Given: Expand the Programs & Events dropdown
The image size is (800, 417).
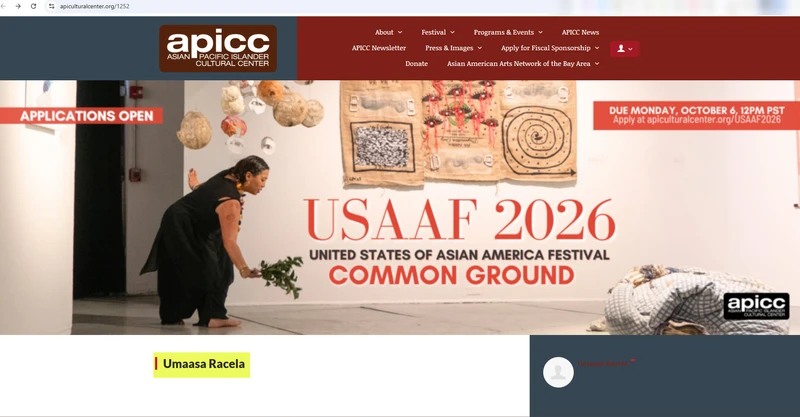Looking at the screenshot, I should (508, 32).
